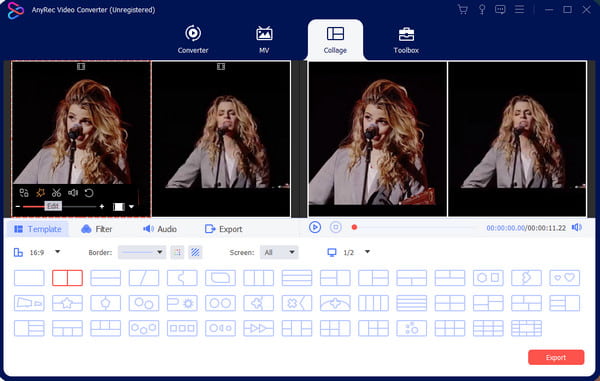This screenshot has width=600, height=381.
Task: Click the layout icon above second video
Action: click(x=221, y=67)
